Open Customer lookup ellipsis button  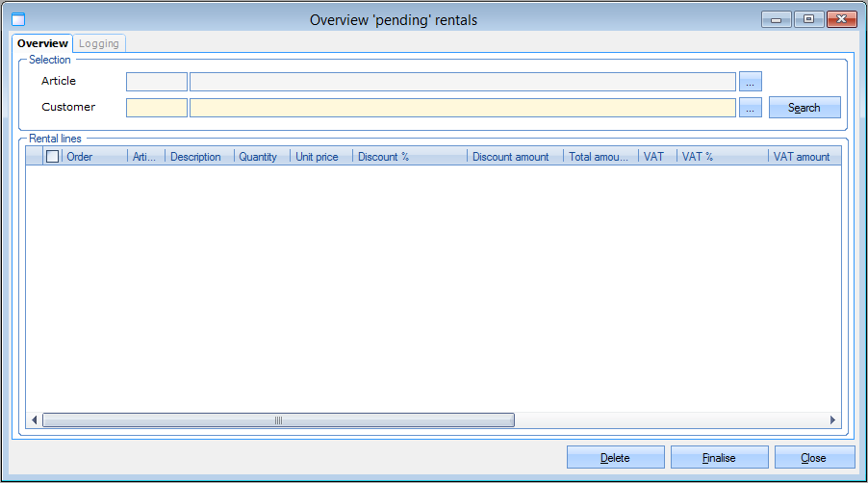[x=750, y=108]
